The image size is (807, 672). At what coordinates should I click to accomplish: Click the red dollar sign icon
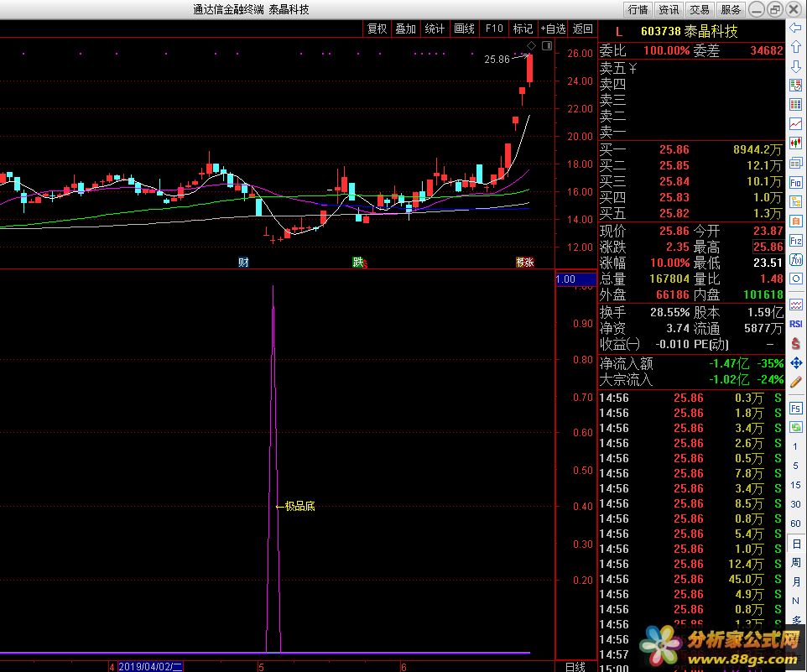(796, 343)
